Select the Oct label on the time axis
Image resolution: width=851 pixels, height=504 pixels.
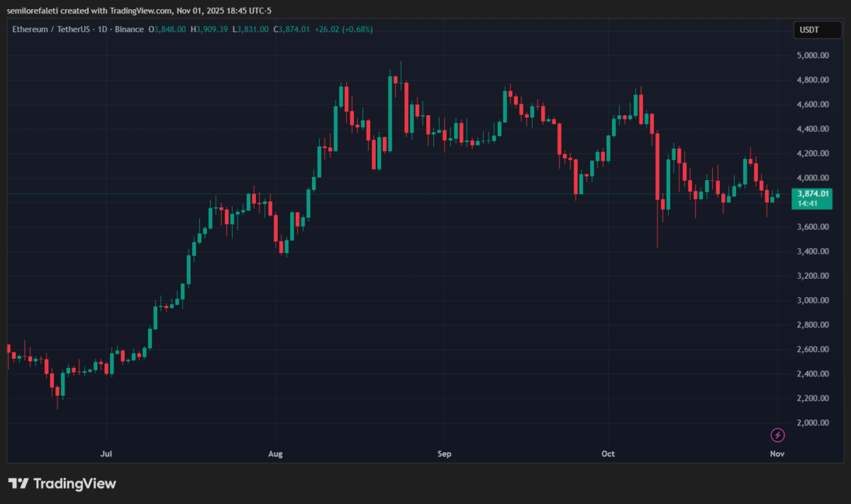[x=608, y=454]
